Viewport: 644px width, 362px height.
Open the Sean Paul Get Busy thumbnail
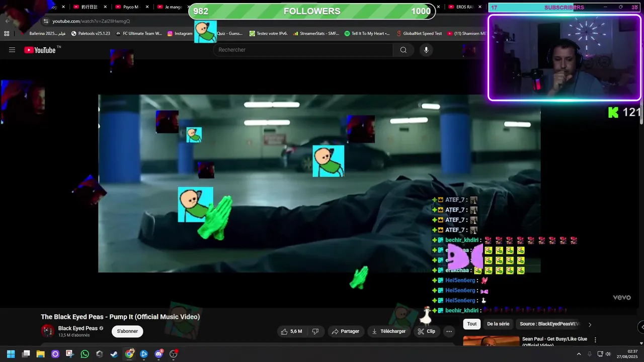point(491,341)
